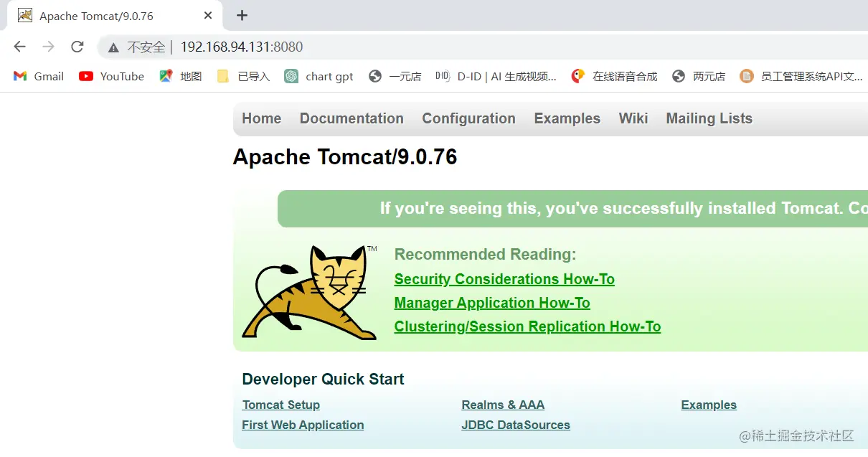Click the browser forward arrow
This screenshot has height=457, width=868.
pos(48,47)
